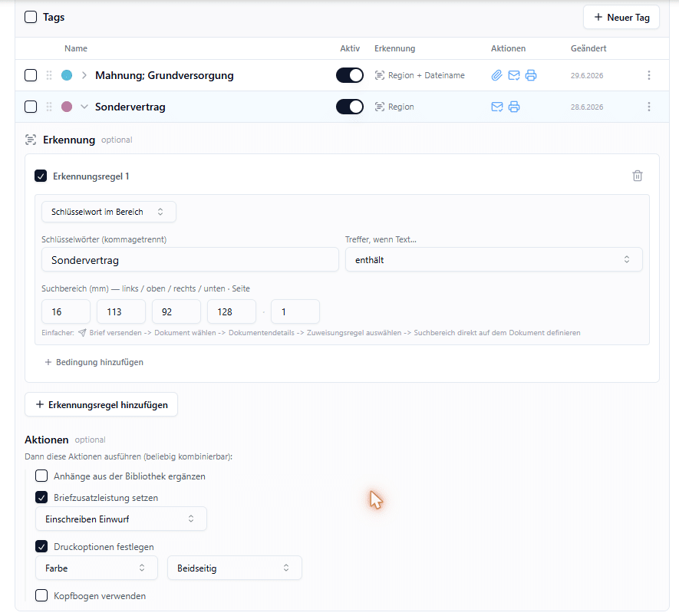
Task: Open Schlüsselwort im Bereich dropdown
Action: pyautogui.click(x=109, y=212)
